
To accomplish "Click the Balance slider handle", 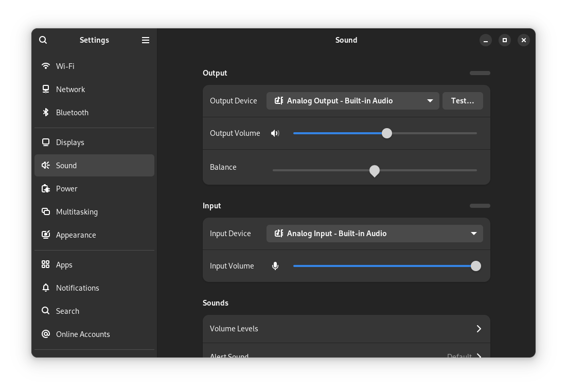I will (x=375, y=171).
